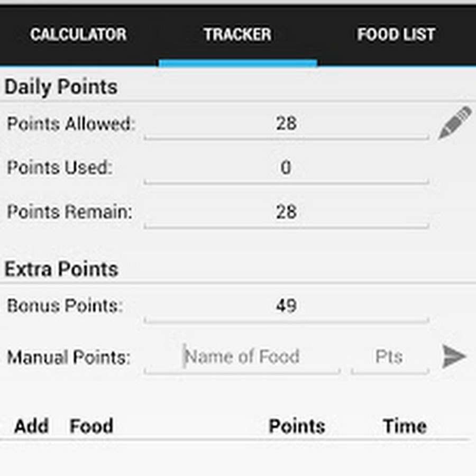Click the Food column header
476x476 pixels.
(x=91, y=426)
